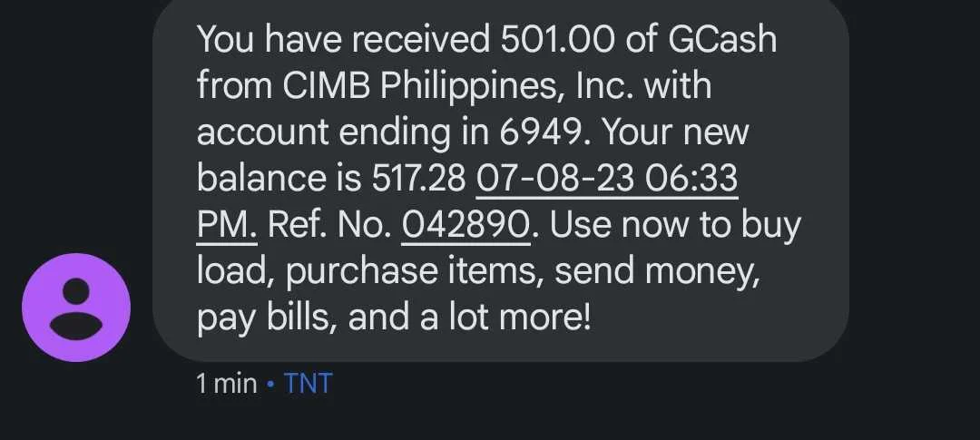Tap the underlined reference number 042890

[x=465, y=224]
